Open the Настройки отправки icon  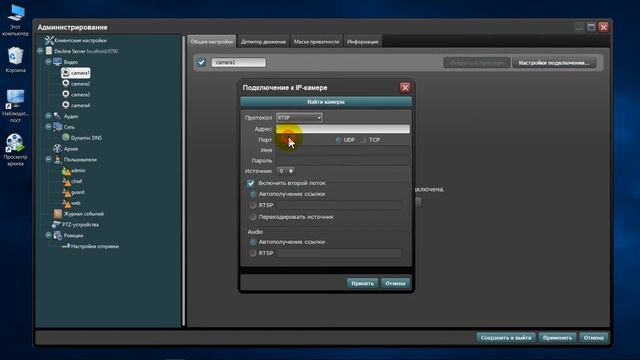[66, 246]
